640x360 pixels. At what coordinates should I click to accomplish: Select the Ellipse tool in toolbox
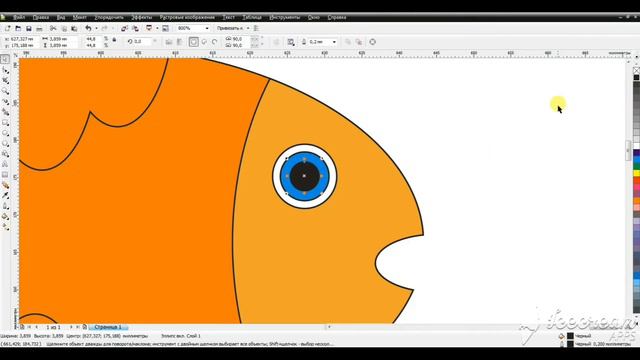5,133
